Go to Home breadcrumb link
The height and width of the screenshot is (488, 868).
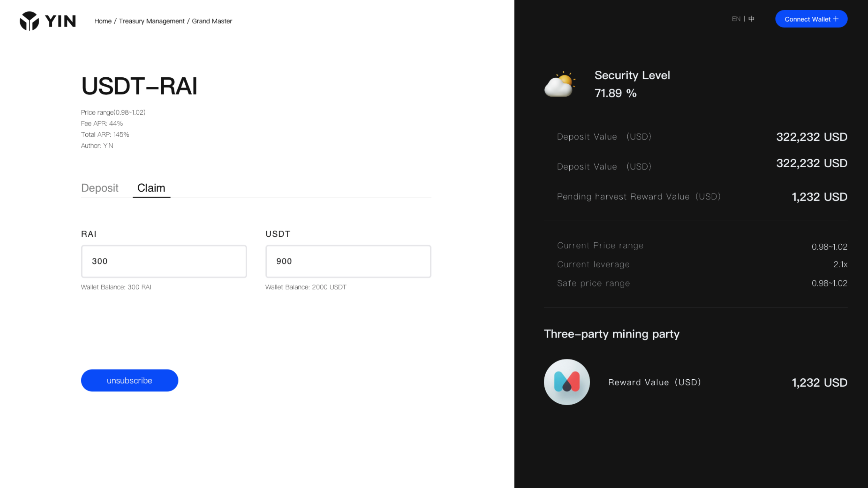[103, 21]
